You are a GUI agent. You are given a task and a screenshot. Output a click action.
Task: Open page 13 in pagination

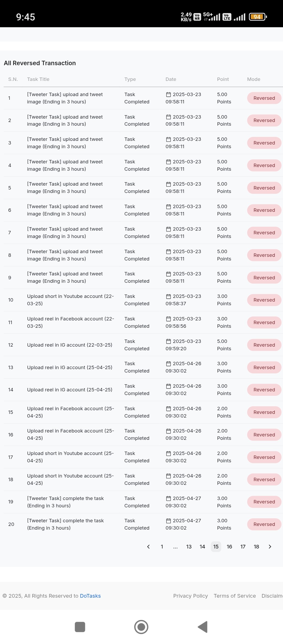[189, 547]
